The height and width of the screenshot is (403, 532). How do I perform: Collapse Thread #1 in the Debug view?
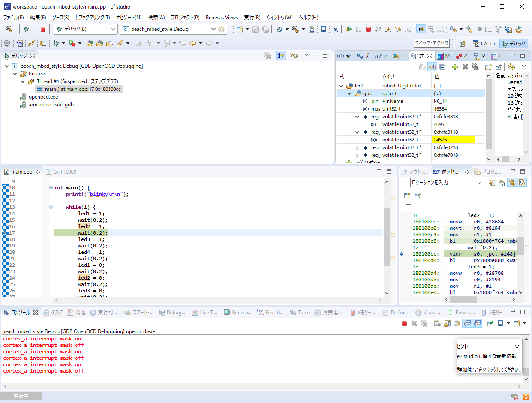23,81
